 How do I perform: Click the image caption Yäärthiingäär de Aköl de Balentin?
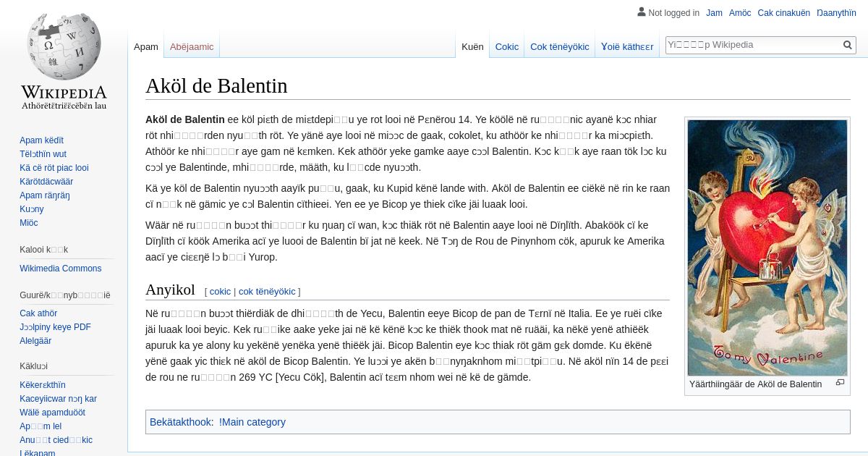[x=755, y=384]
